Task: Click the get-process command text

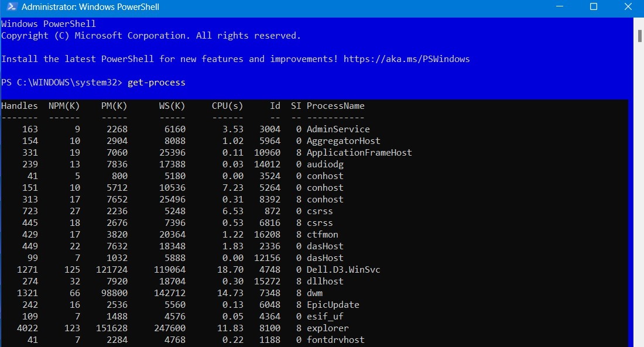Action: (x=156, y=82)
